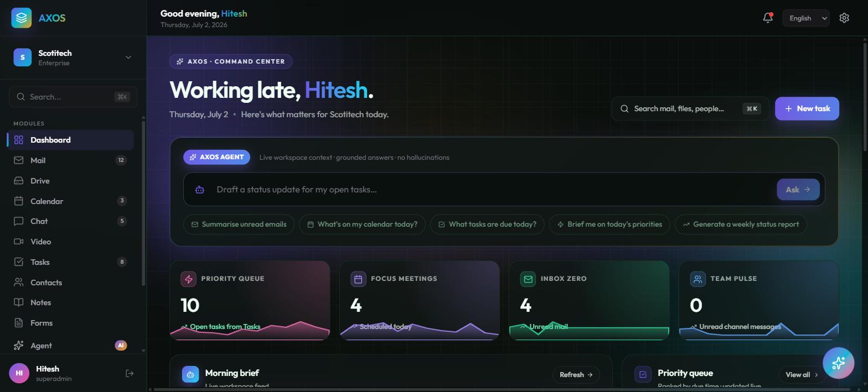Click the Team Pulse people icon

pos(697,279)
